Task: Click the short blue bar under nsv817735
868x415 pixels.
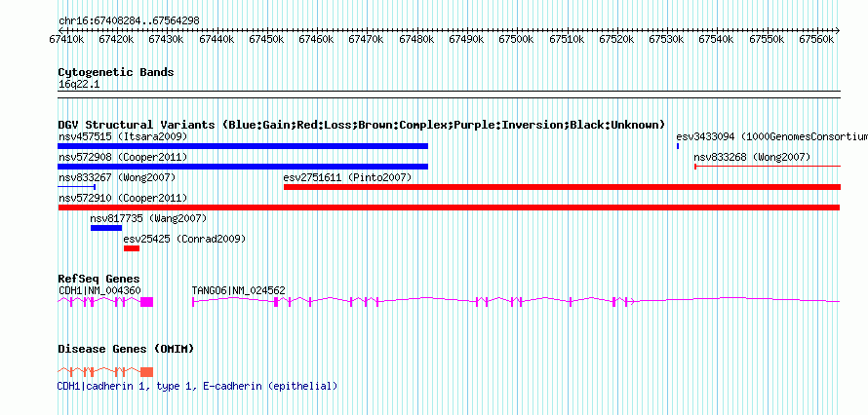Action: coord(106,228)
